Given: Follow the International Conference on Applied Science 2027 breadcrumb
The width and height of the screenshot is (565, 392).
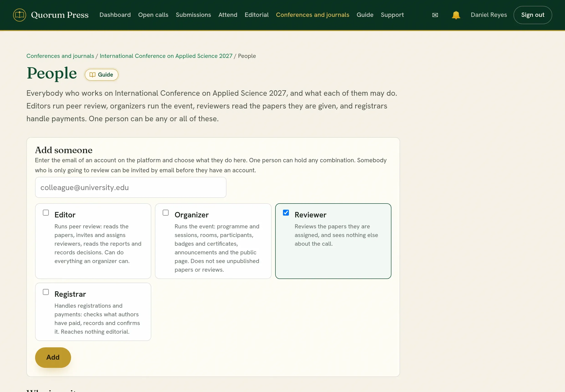Looking at the screenshot, I should coord(166,56).
